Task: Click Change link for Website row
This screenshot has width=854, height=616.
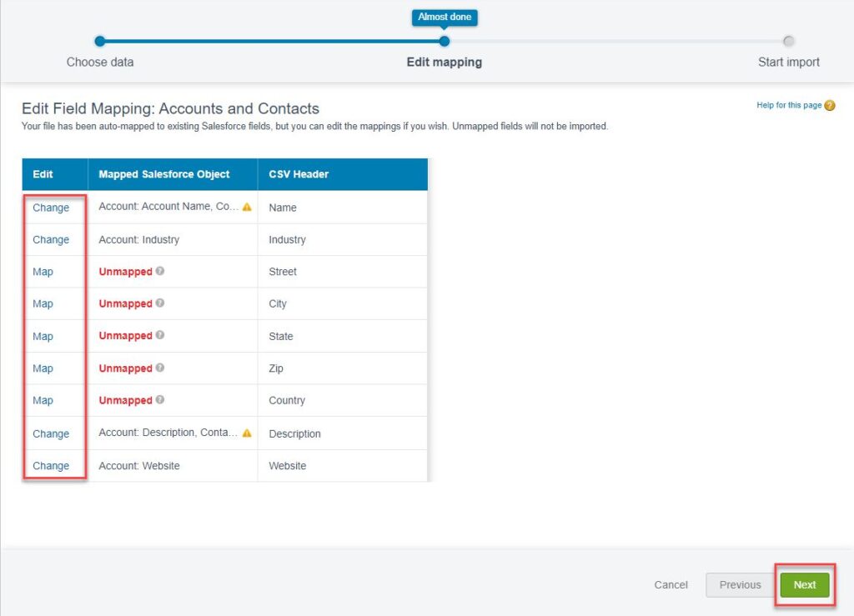Action: click(x=51, y=466)
